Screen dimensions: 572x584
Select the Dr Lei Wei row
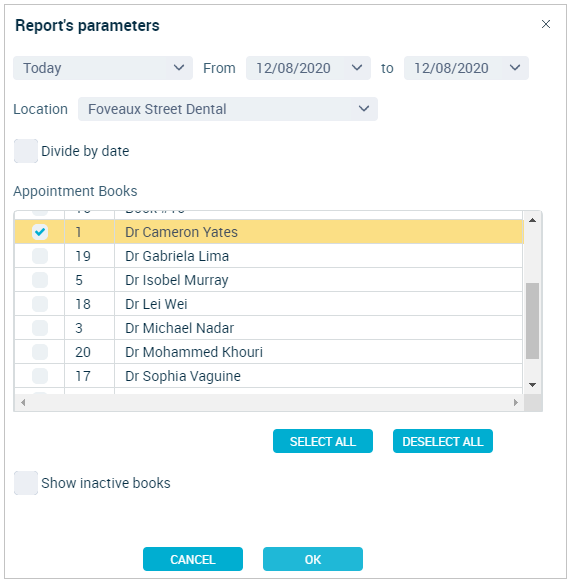(268, 304)
